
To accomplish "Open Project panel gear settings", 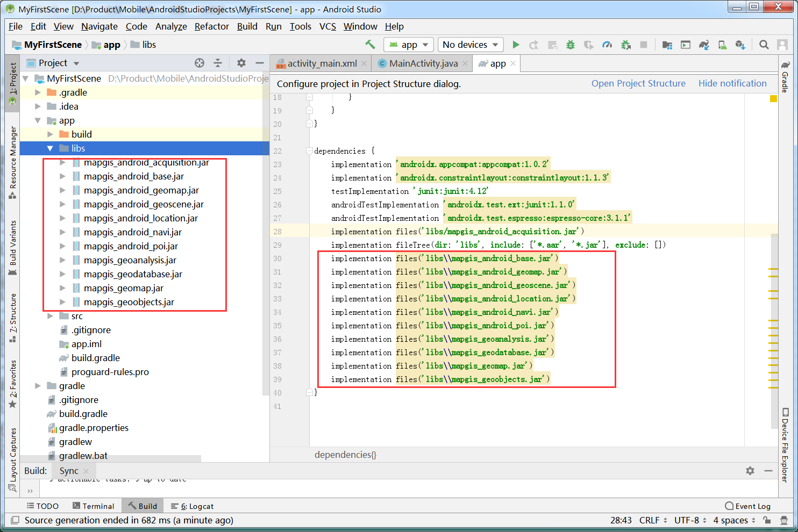I will [241, 63].
